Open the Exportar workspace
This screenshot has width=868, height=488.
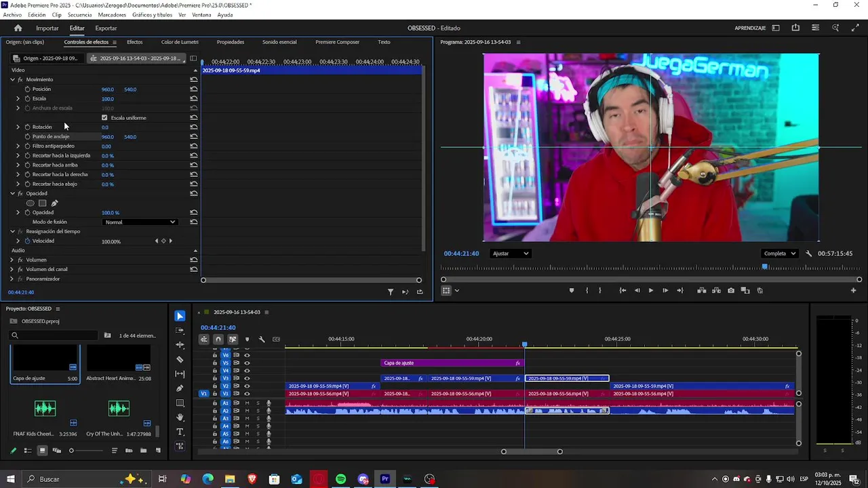click(x=106, y=28)
